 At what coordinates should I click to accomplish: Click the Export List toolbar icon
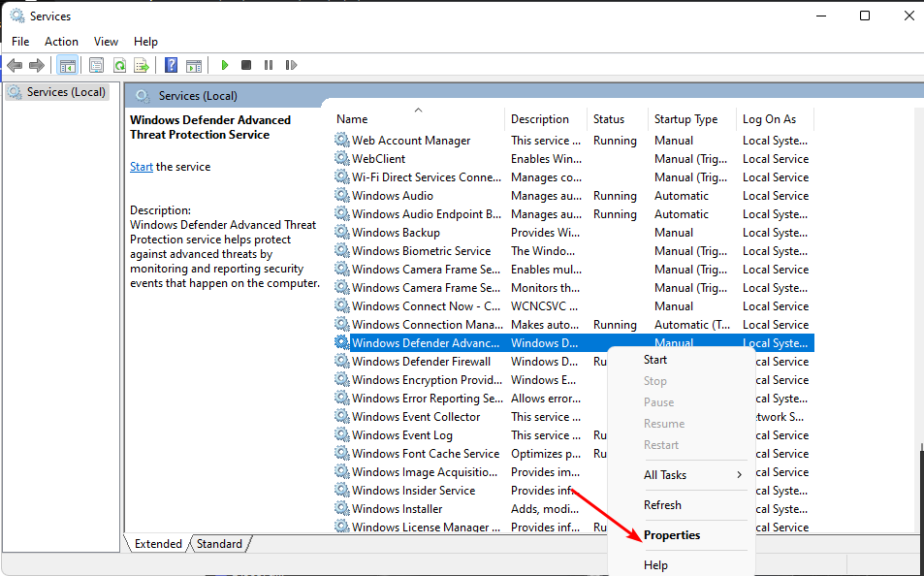click(x=142, y=65)
